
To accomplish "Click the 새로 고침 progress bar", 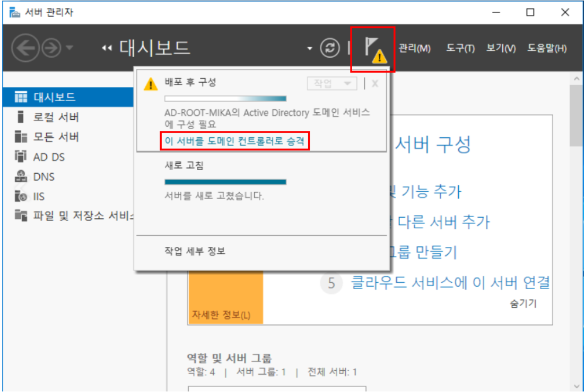I will click(225, 182).
